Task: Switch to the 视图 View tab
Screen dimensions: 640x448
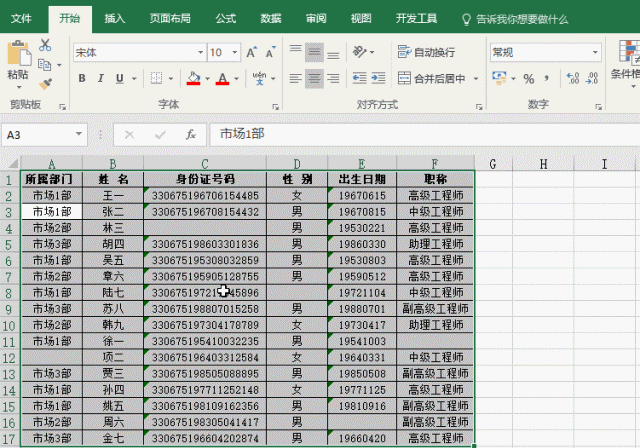Action: pyautogui.click(x=361, y=18)
